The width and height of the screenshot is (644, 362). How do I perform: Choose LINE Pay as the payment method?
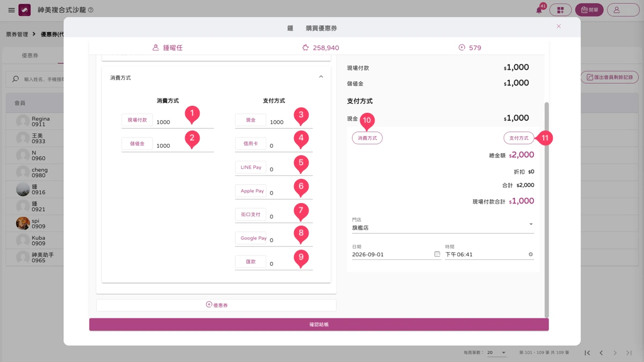[251, 168]
